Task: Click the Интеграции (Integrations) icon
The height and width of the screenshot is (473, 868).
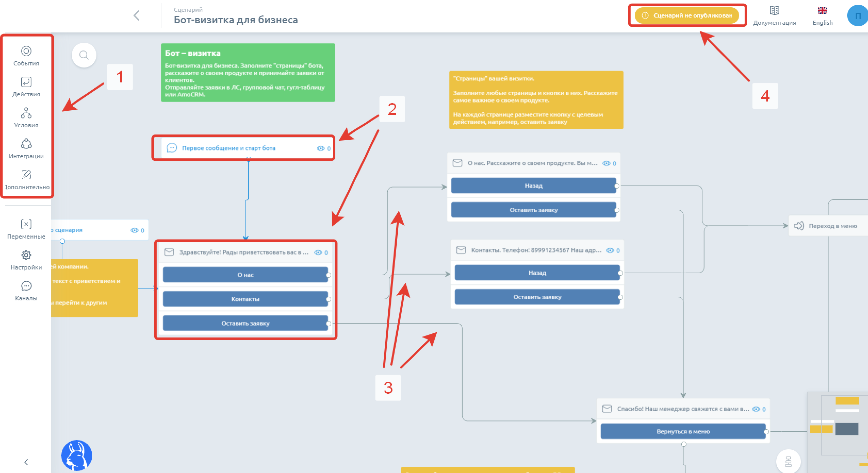Action: (26, 145)
